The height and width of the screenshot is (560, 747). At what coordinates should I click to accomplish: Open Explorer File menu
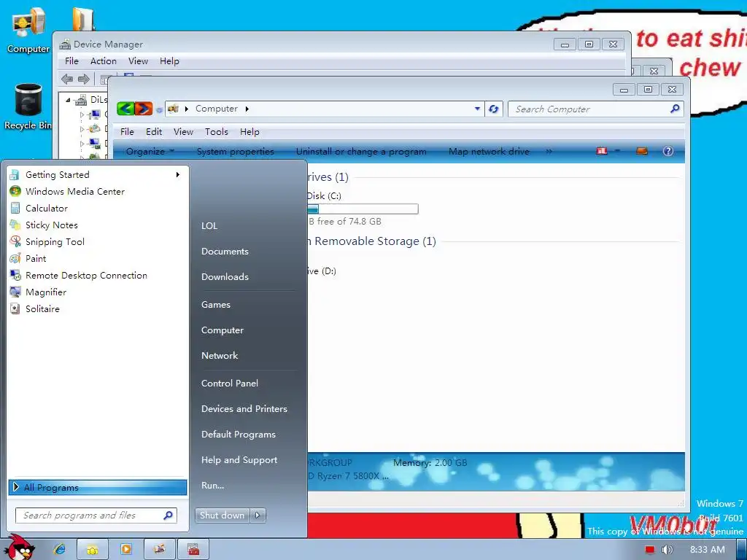[x=127, y=132]
